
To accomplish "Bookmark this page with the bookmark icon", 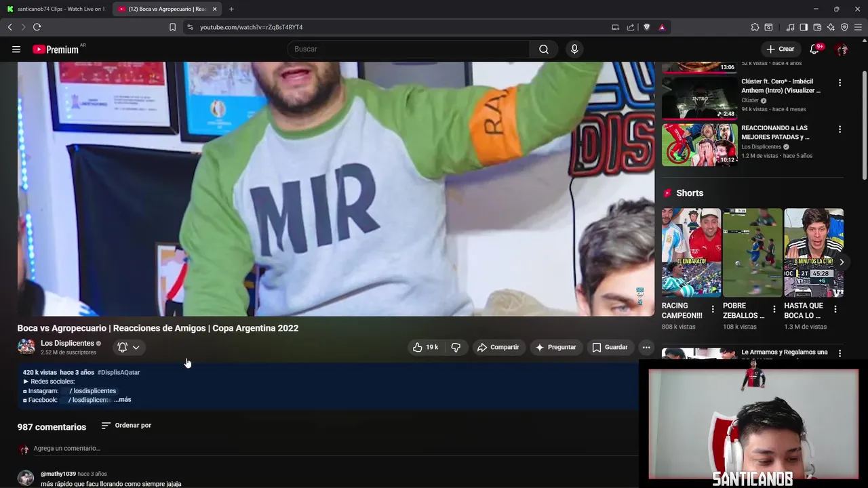I will 172,27.
